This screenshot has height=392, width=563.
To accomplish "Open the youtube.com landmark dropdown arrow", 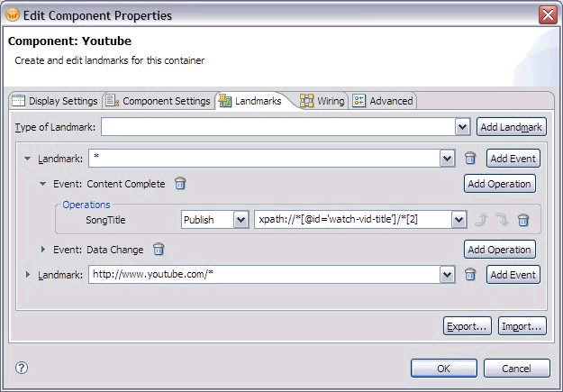I will (448, 275).
